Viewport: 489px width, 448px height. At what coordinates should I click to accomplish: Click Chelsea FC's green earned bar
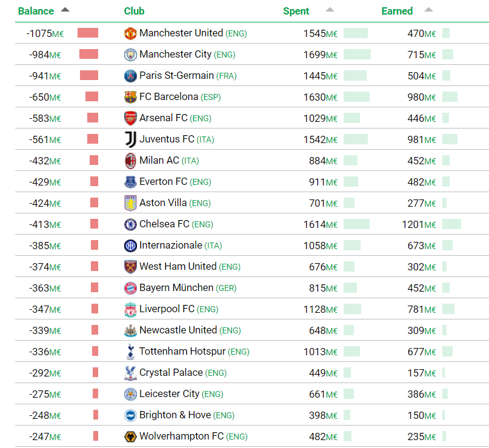[451, 224]
